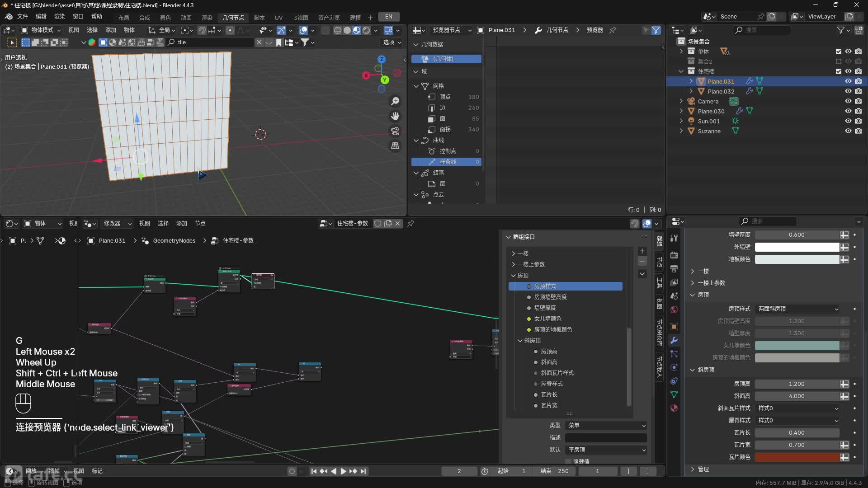
Task: Open the Object properties orange square tab
Action: (674, 327)
